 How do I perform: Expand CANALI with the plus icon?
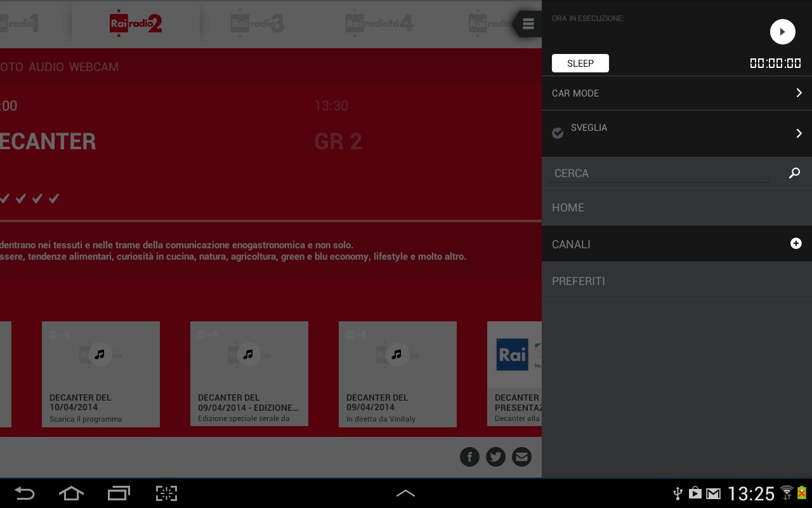[x=796, y=244]
